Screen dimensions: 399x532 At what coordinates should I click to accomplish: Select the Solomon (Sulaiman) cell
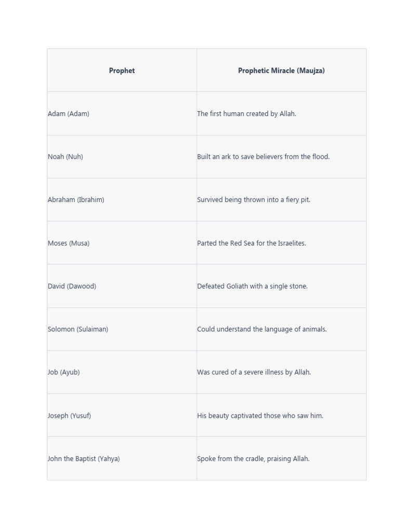[x=78, y=329]
